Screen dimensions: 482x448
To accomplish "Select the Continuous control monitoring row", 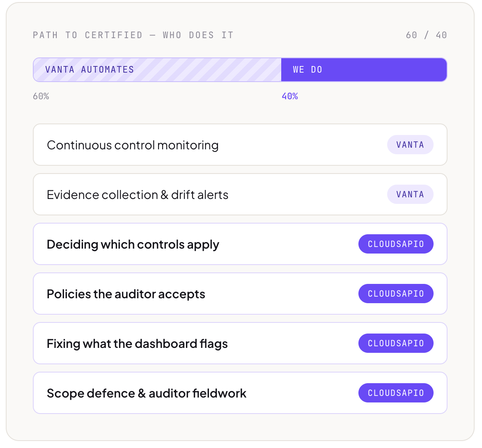I will click(240, 145).
